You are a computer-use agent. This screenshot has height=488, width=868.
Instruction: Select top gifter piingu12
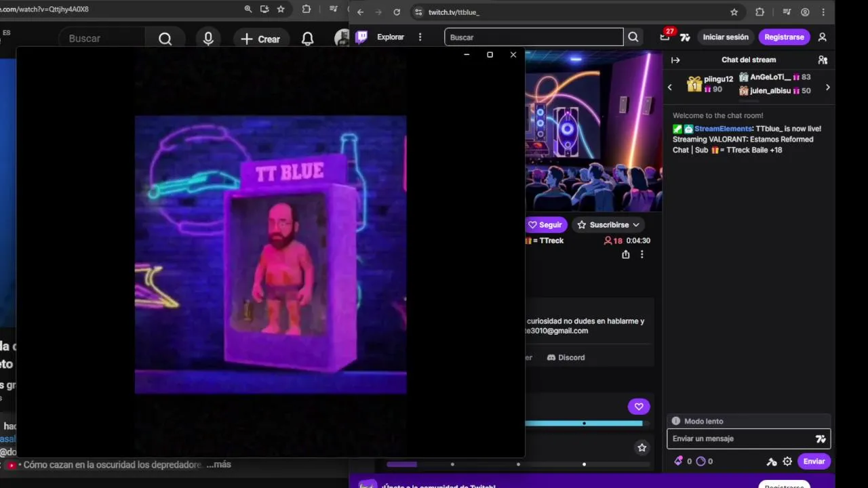click(x=710, y=84)
